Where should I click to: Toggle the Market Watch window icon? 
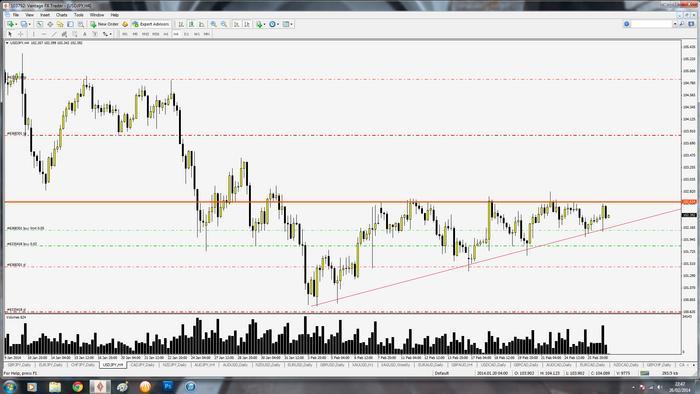[40, 24]
